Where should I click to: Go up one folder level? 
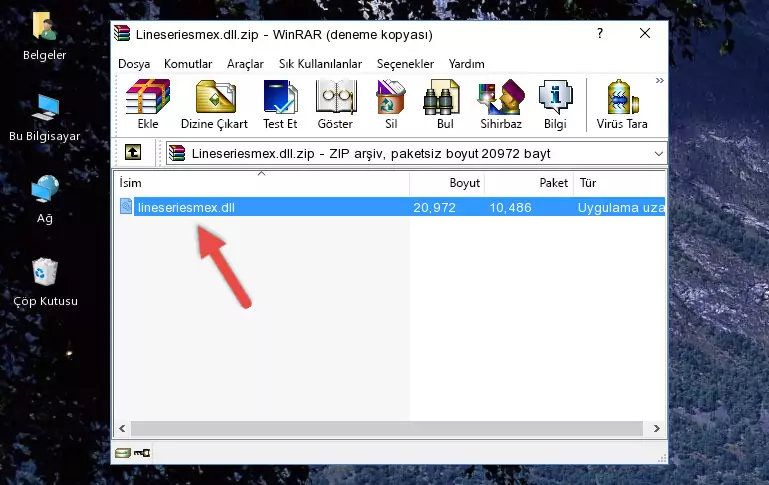pos(133,153)
